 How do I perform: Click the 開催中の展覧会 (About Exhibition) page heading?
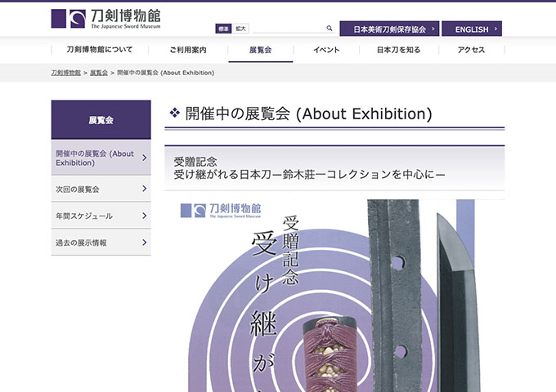coord(308,114)
